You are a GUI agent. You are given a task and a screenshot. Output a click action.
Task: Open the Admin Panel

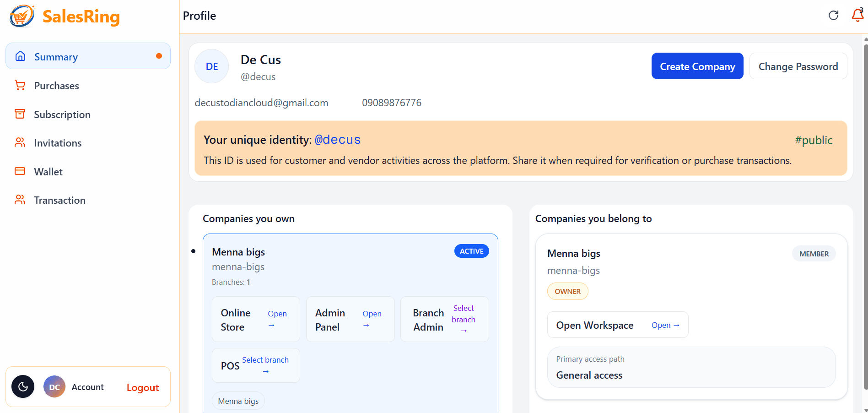[372, 319]
